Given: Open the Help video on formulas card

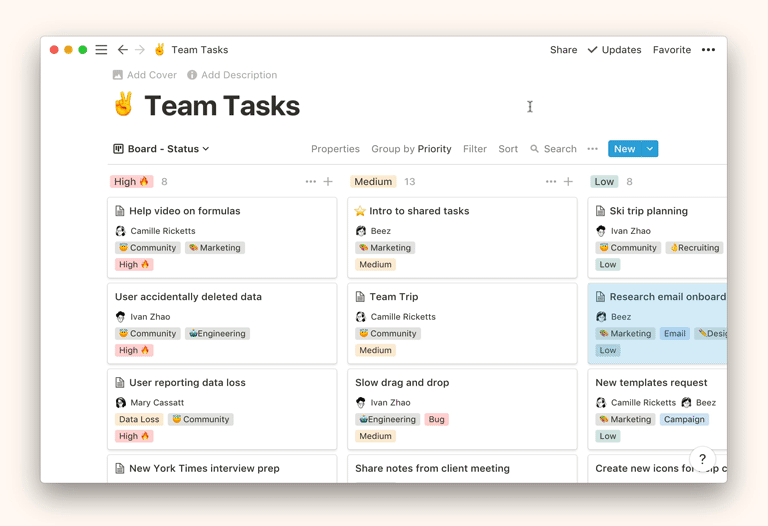Looking at the screenshot, I should 184,211.
